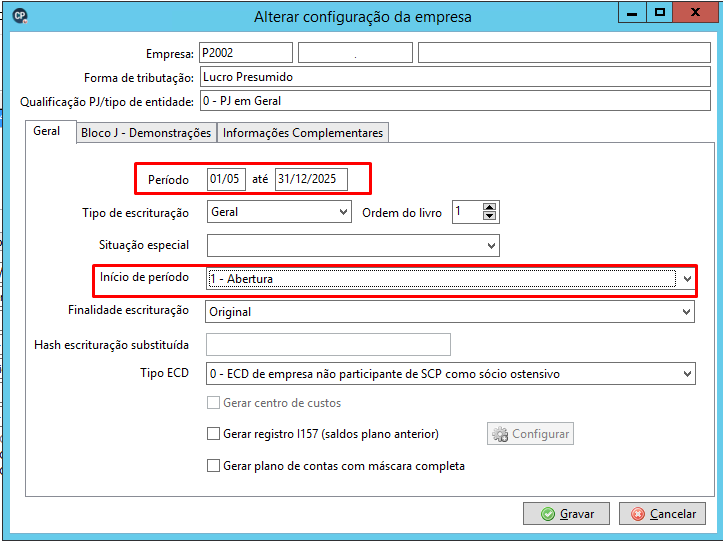The image size is (723, 542).
Task: Click the red X icon on Cancelar
Action: (x=638, y=514)
